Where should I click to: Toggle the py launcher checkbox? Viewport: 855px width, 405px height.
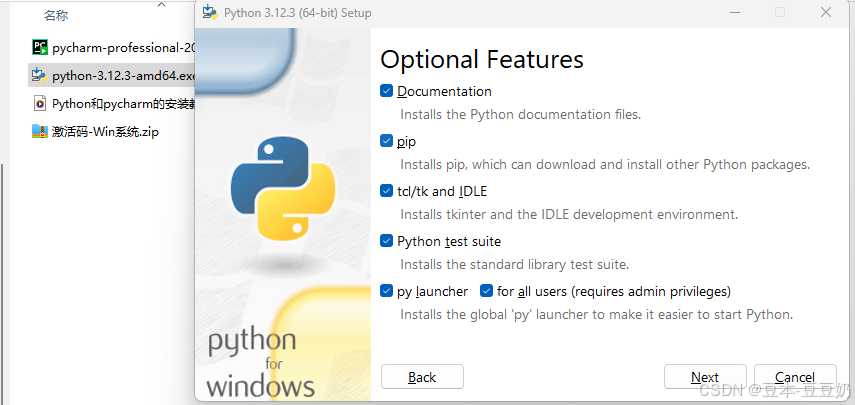pyautogui.click(x=386, y=291)
